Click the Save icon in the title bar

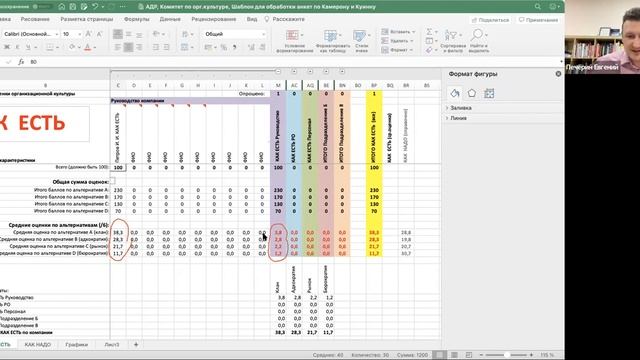click(73, 7)
